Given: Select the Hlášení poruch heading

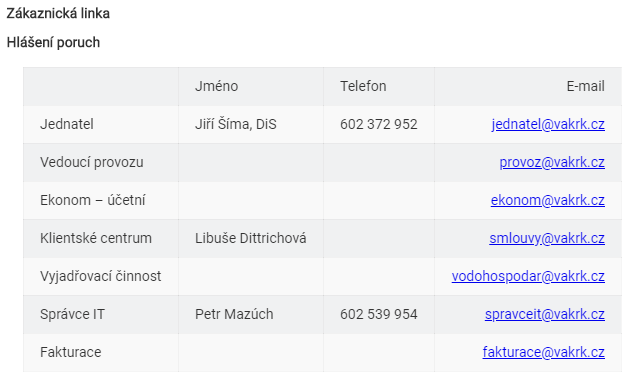Looking at the screenshot, I should [x=53, y=42].
